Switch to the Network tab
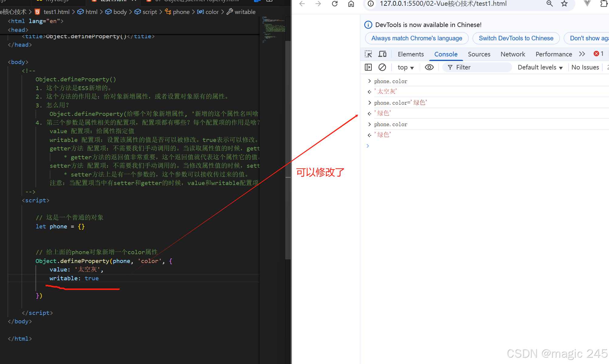The width and height of the screenshot is (609, 364). coord(513,54)
